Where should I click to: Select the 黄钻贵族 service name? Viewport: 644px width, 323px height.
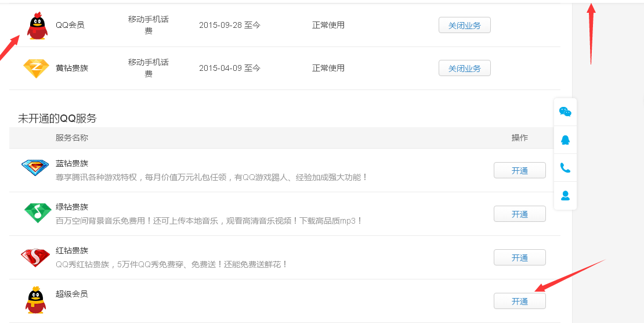click(x=72, y=68)
